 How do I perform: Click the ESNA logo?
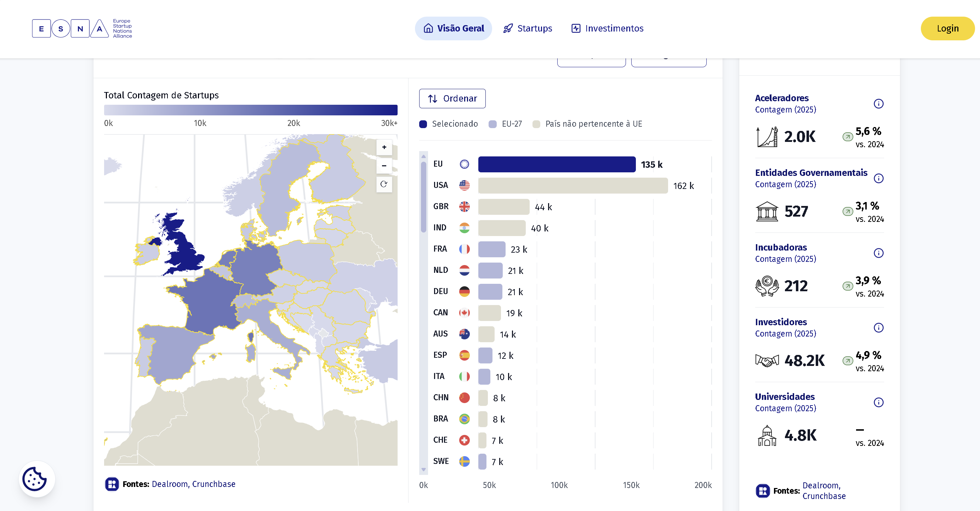tap(82, 29)
